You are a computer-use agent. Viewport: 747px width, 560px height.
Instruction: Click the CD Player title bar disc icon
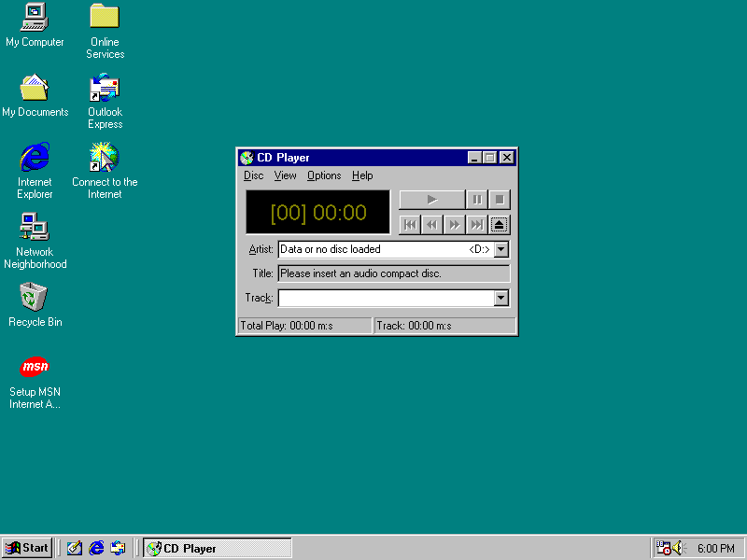pyautogui.click(x=247, y=158)
